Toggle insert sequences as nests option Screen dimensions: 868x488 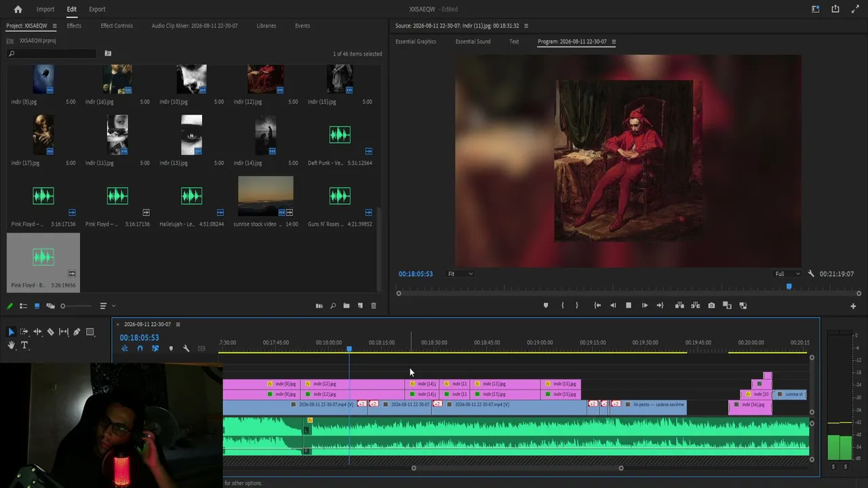pyautogui.click(x=125, y=348)
